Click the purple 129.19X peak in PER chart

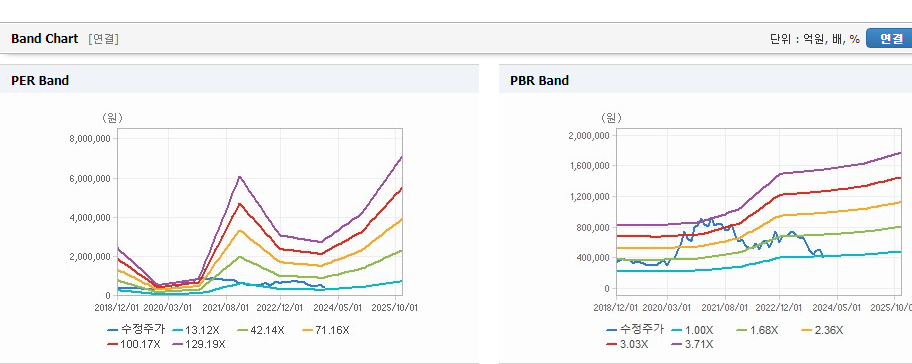pos(240,177)
